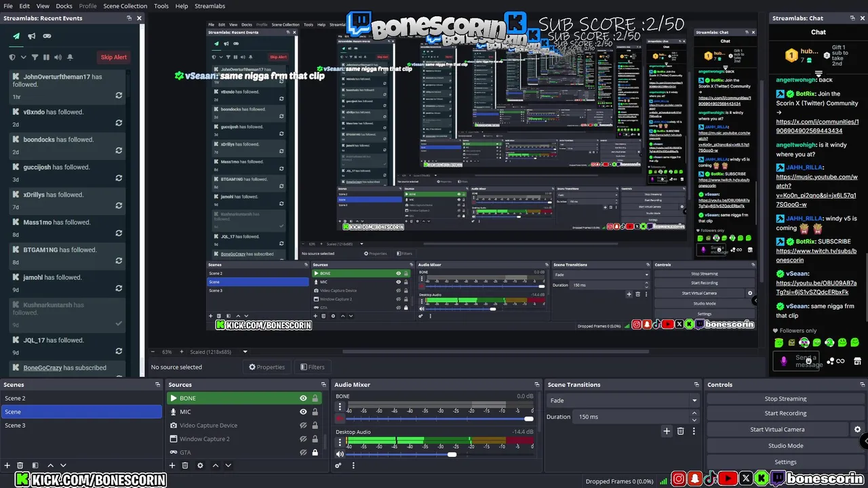Show the GTA source
868x488 pixels.
pyautogui.click(x=303, y=452)
